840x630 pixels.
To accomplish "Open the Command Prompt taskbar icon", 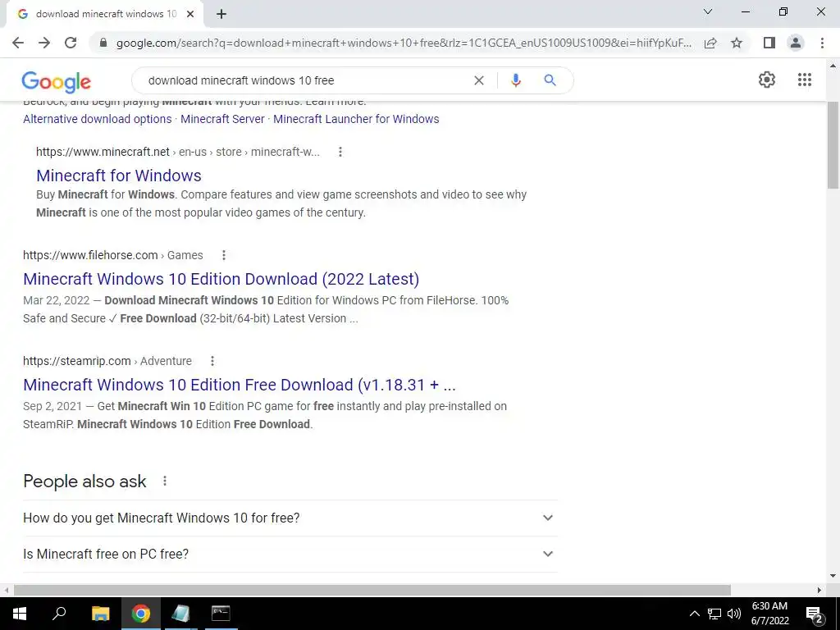I will click(221, 614).
